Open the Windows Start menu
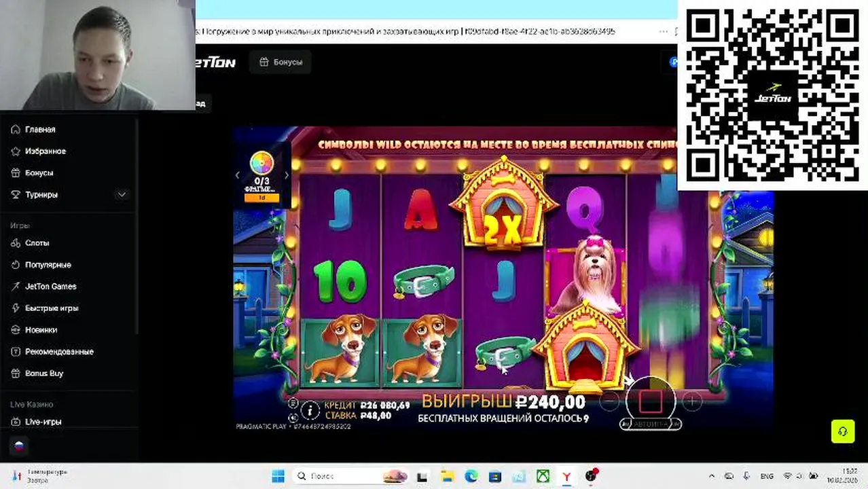 pyautogui.click(x=278, y=476)
